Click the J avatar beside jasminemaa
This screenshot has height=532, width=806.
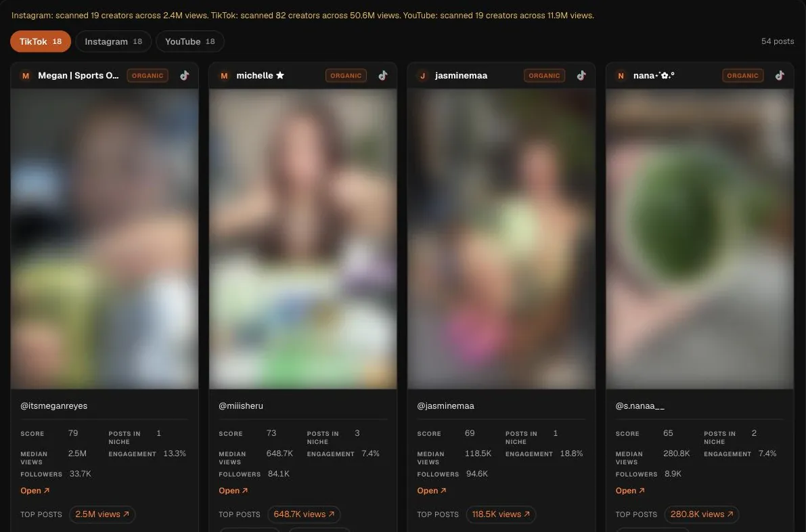[x=422, y=76]
